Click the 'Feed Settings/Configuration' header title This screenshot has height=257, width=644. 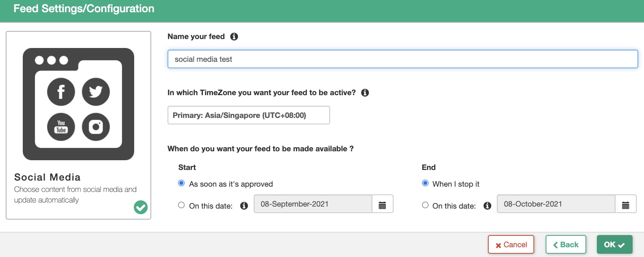tap(84, 9)
